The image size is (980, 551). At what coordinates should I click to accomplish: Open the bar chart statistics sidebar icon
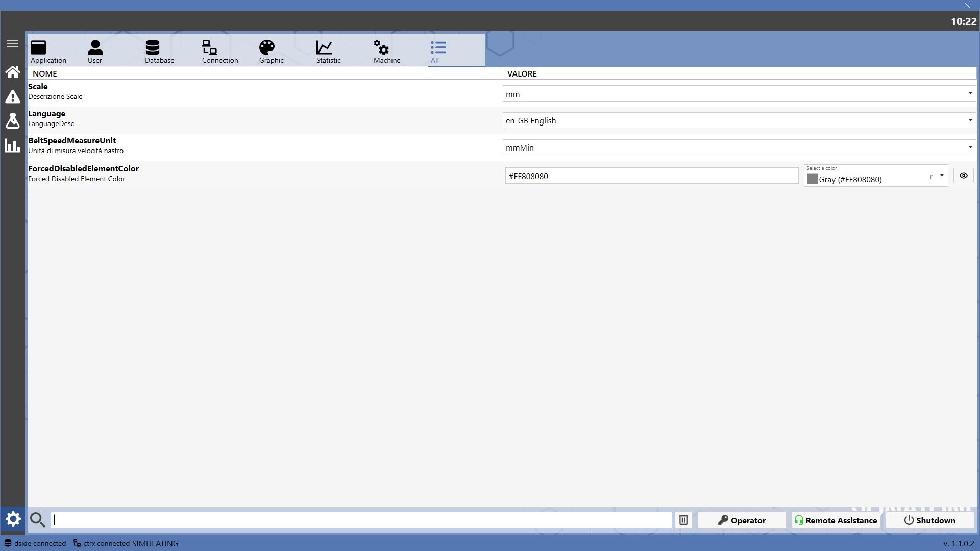pos(13,146)
